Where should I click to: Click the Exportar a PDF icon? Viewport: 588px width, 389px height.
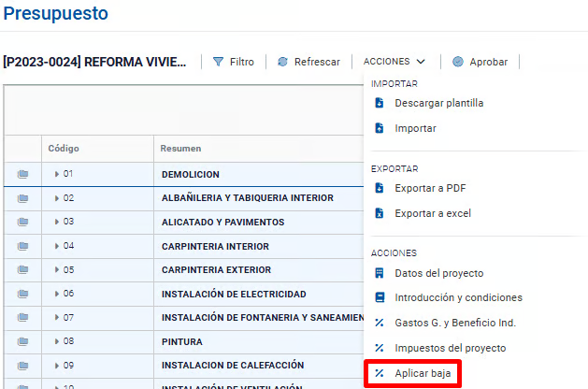(380, 188)
